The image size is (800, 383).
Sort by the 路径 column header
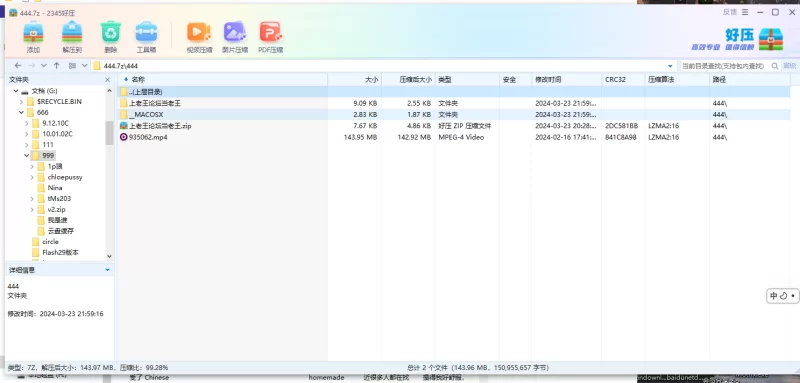coord(750,80)
